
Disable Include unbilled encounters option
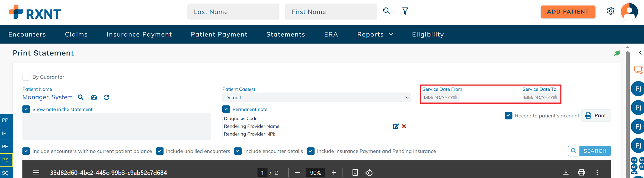(x=160, y=151)
